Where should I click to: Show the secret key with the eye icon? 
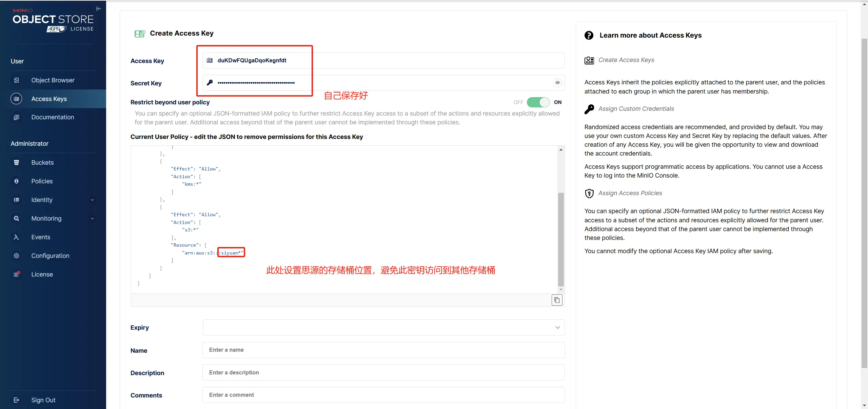557,83
